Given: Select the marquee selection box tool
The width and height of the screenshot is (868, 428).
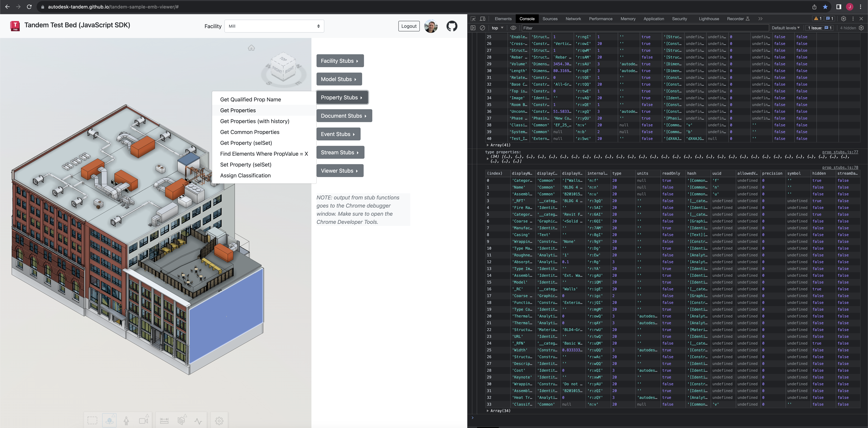Looking at the screenshot, I should 92,421.
